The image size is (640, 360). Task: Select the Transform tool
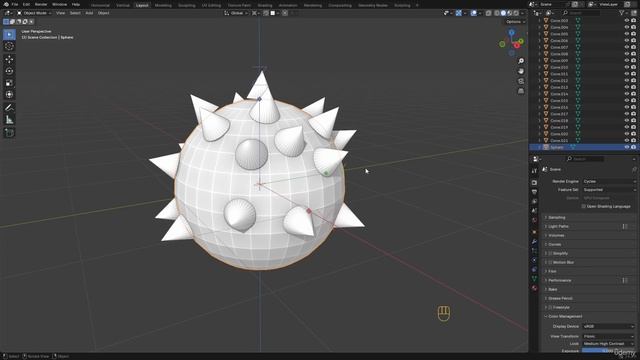tap(9, 95)
